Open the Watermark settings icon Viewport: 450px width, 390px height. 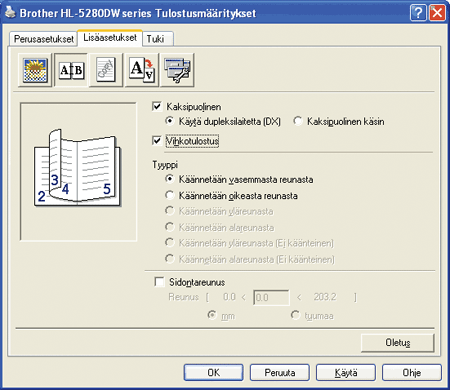106,70
